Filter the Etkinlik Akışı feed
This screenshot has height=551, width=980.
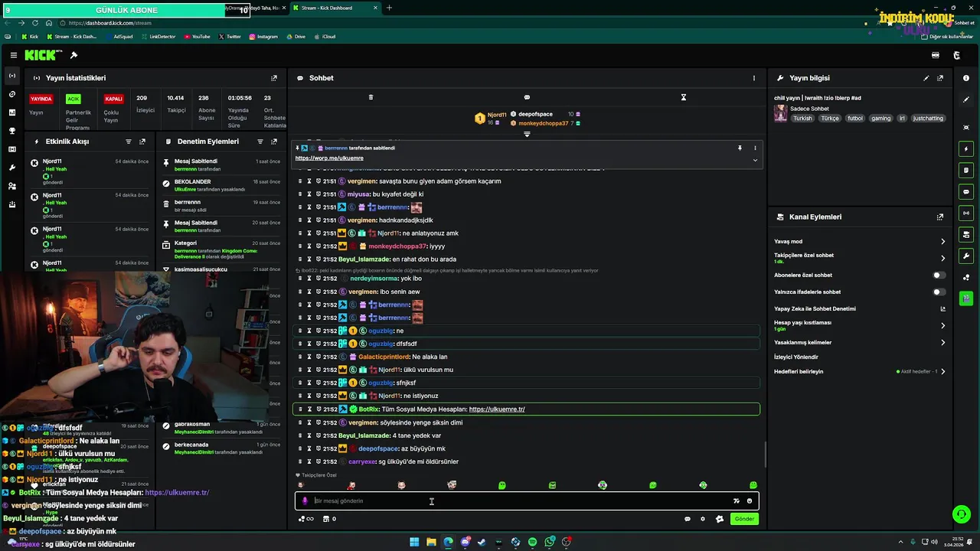(129, 142)
